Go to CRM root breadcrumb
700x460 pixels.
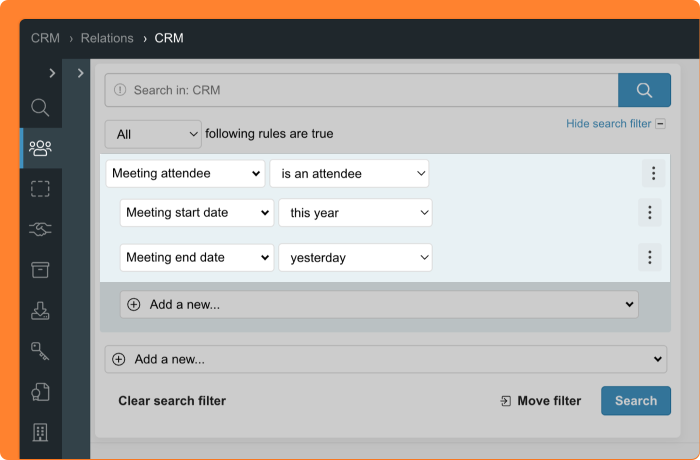(x=45, y=38)
